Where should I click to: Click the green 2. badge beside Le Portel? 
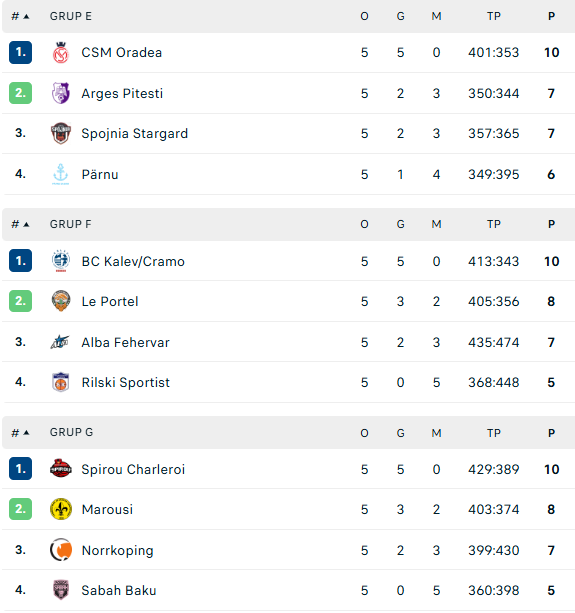(20, 301)
